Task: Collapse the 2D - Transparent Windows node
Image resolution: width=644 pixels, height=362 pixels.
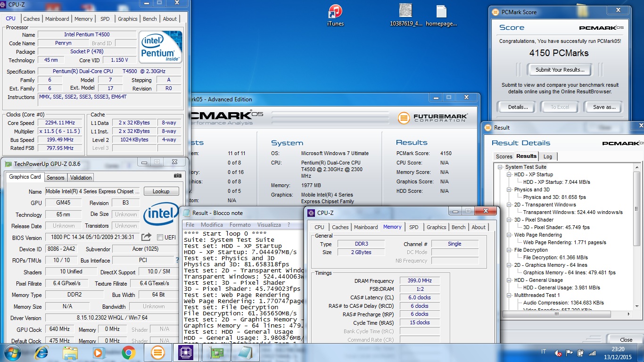Action: 509,205
